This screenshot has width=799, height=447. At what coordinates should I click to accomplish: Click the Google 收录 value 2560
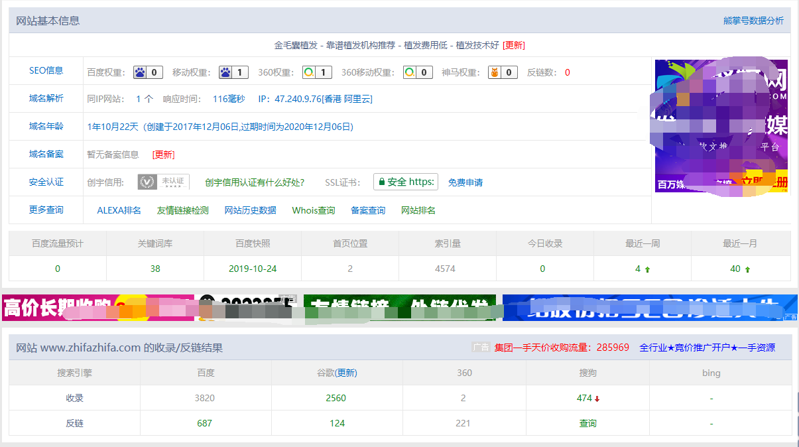coord(336,398)
